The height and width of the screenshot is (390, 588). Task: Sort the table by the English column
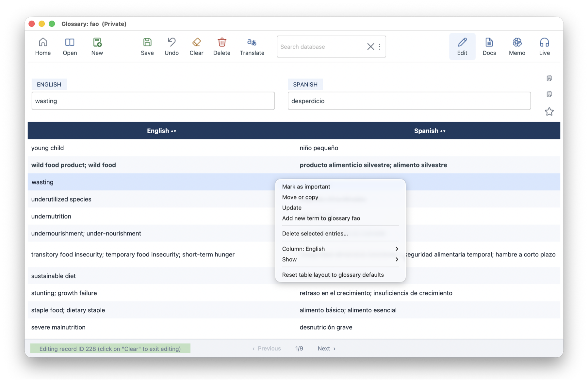pos(162,131)
